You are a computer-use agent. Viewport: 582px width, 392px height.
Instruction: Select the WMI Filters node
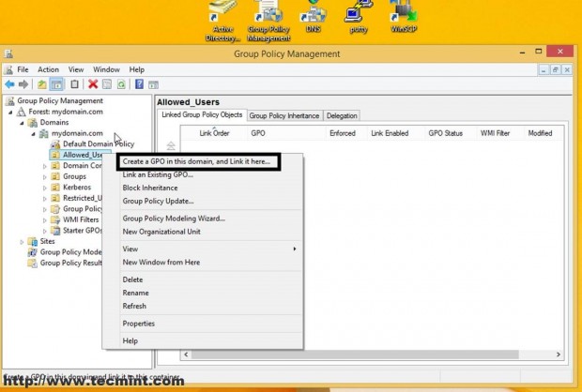[x=81, y=219]
